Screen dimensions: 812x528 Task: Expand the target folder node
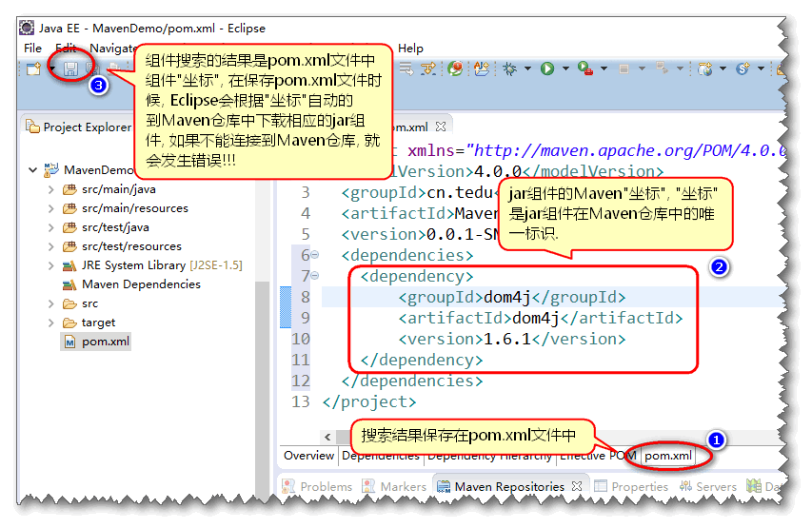click(x=50, y=323)
